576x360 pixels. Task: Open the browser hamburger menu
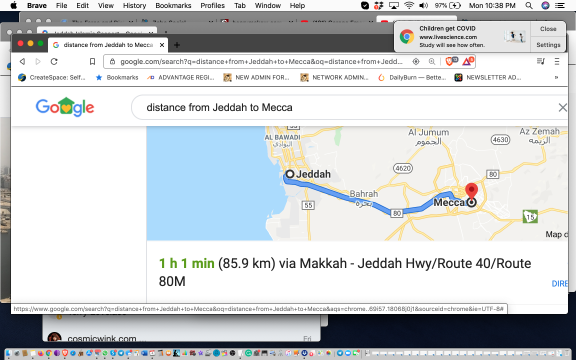[557, 61]
